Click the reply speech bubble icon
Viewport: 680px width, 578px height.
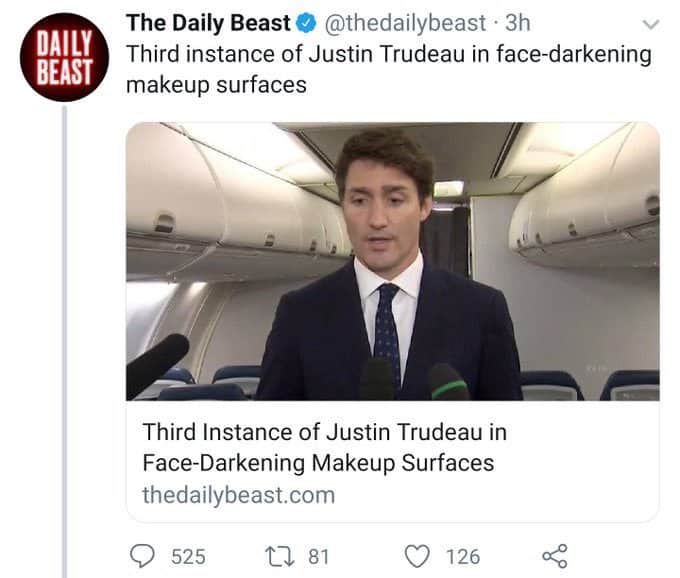[x=144, y=556]
